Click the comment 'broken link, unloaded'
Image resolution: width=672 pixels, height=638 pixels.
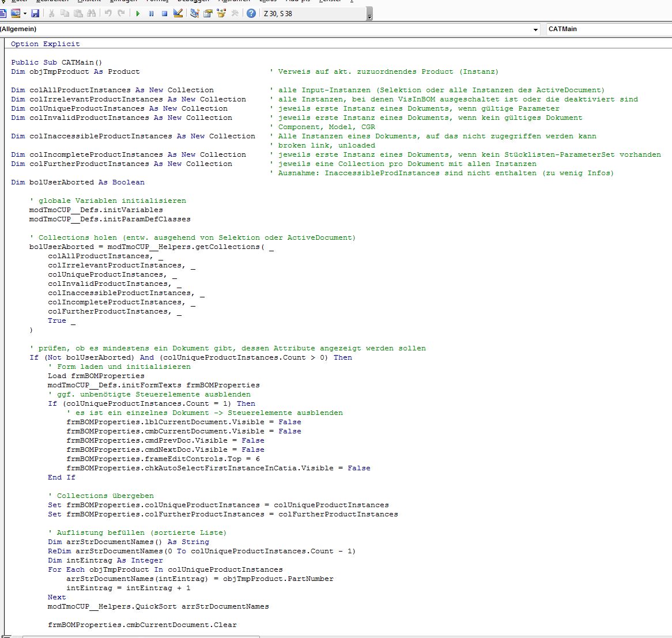click(x=322, y=145)
